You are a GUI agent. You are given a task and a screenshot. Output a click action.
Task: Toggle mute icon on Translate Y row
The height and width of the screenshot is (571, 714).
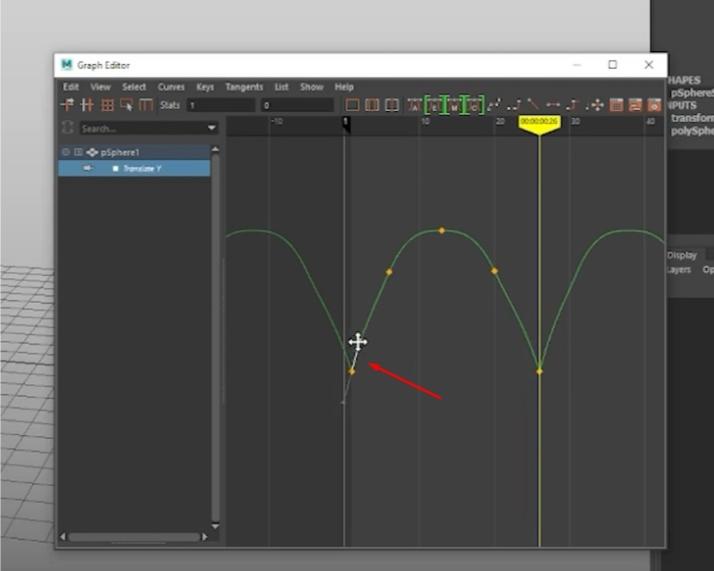(87, 168)
